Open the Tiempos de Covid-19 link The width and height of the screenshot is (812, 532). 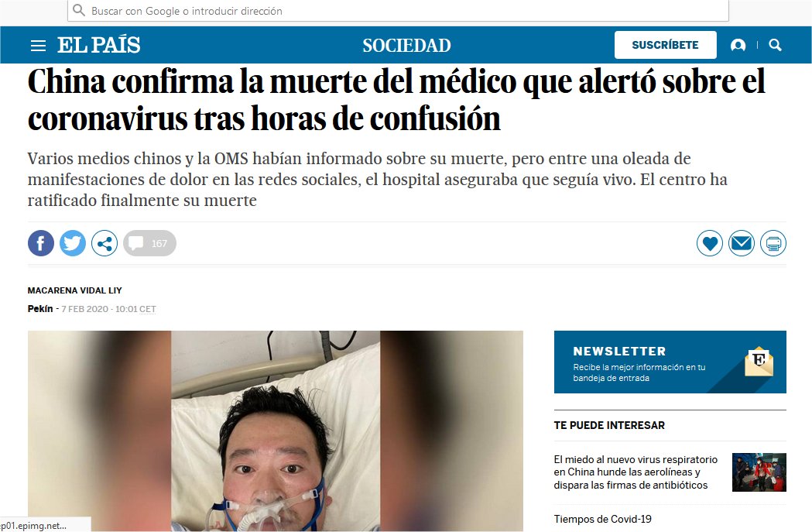click(x=603, y=519)
